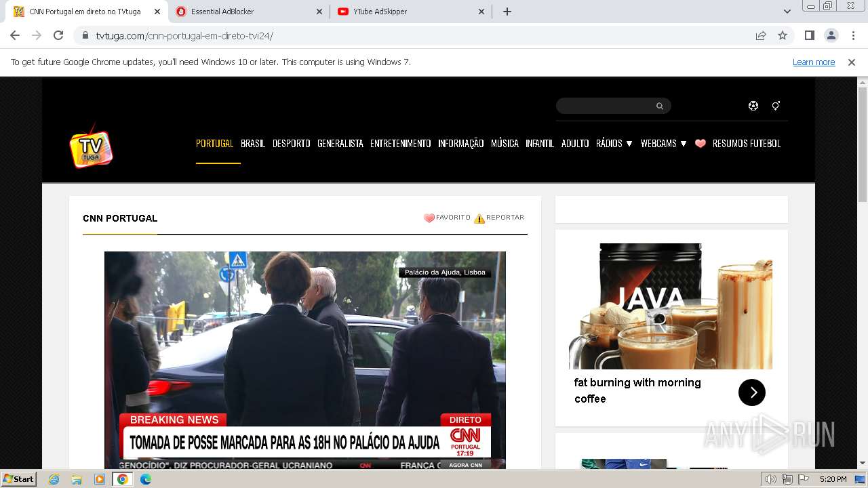Click the TVtuga site logo

pyautogui.click(x=91, y=145)
